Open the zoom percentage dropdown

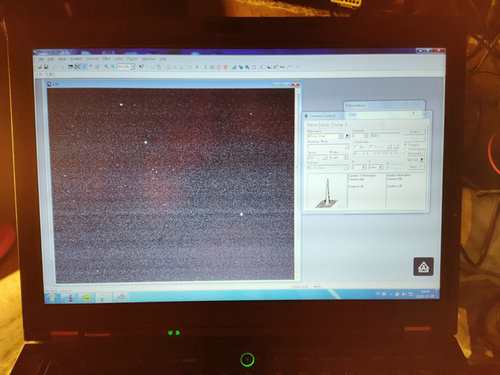(125, 67)
